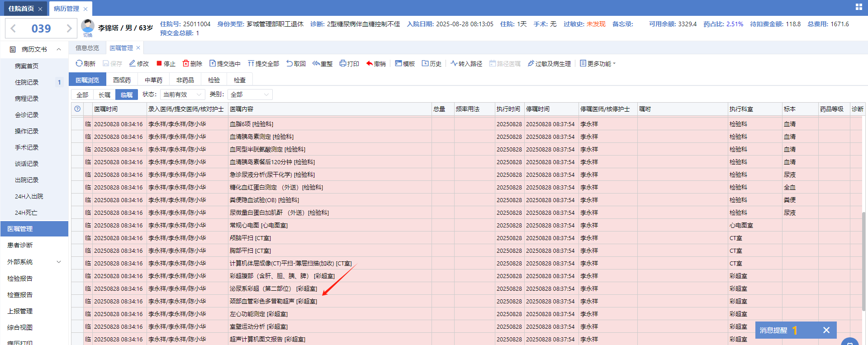Click the 转入路径 (enter pathway) tool

[x=466, y=64]
